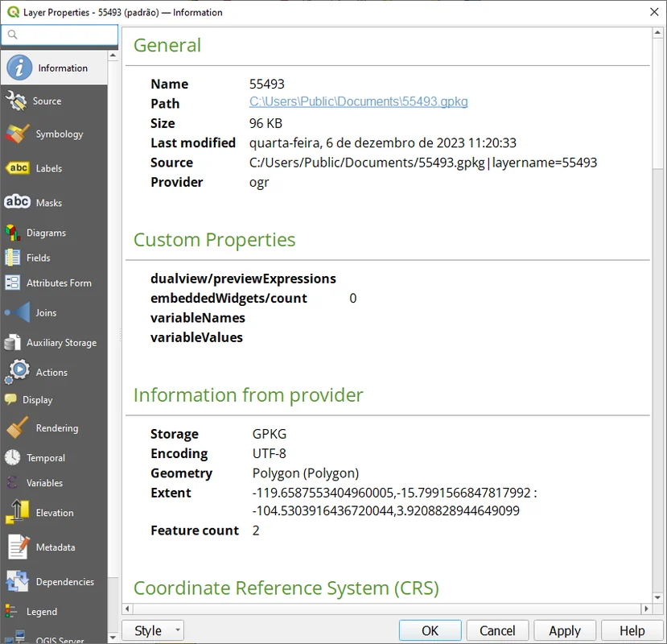Click the OK button
The height and width of the screenshot is (644, 667).
(430, 631)
